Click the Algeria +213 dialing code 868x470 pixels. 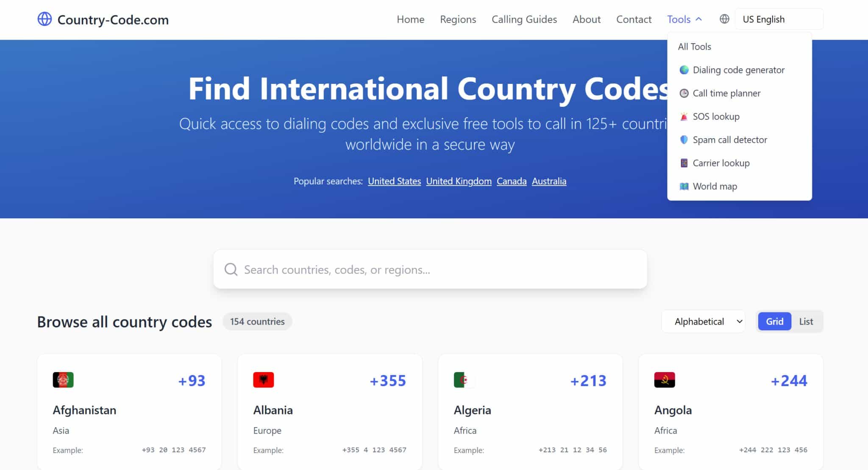point(588,381)
